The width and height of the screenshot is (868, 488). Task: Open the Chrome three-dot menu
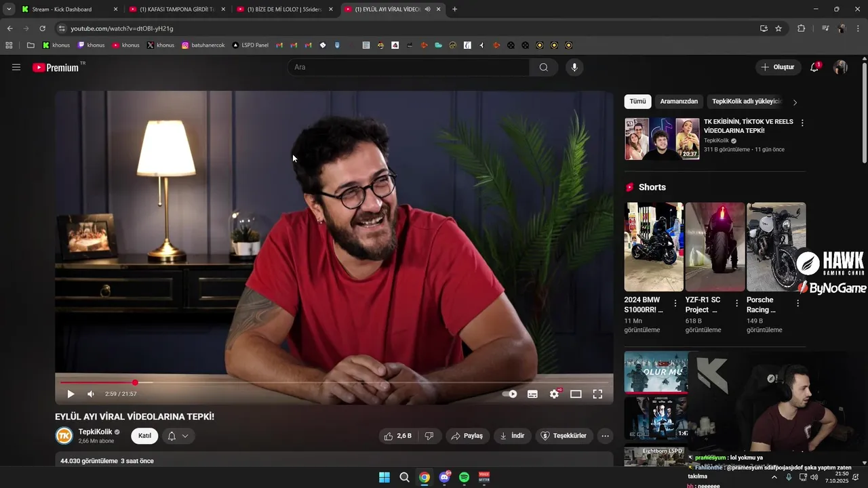click(857, 28)
